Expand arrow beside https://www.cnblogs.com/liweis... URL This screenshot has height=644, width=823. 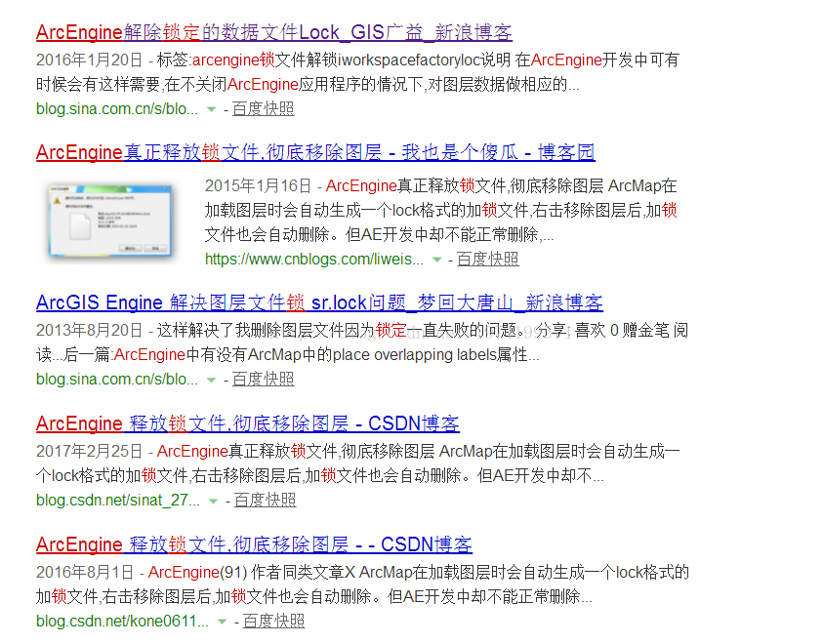(436, 260)
